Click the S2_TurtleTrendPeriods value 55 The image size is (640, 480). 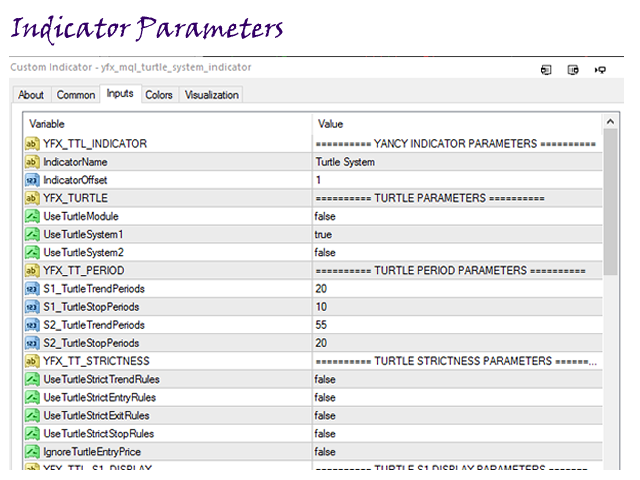tap(321, 325)
